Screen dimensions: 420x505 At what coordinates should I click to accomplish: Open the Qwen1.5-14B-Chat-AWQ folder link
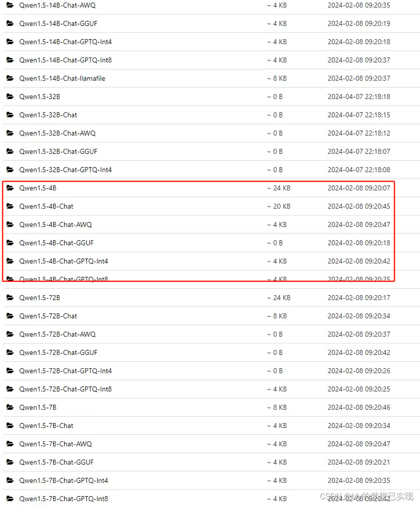[58, 6]
